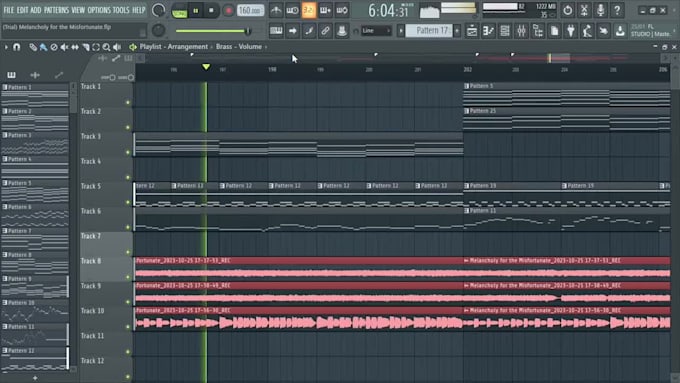Switch the Pat/Song mode button

click(180, 10)
